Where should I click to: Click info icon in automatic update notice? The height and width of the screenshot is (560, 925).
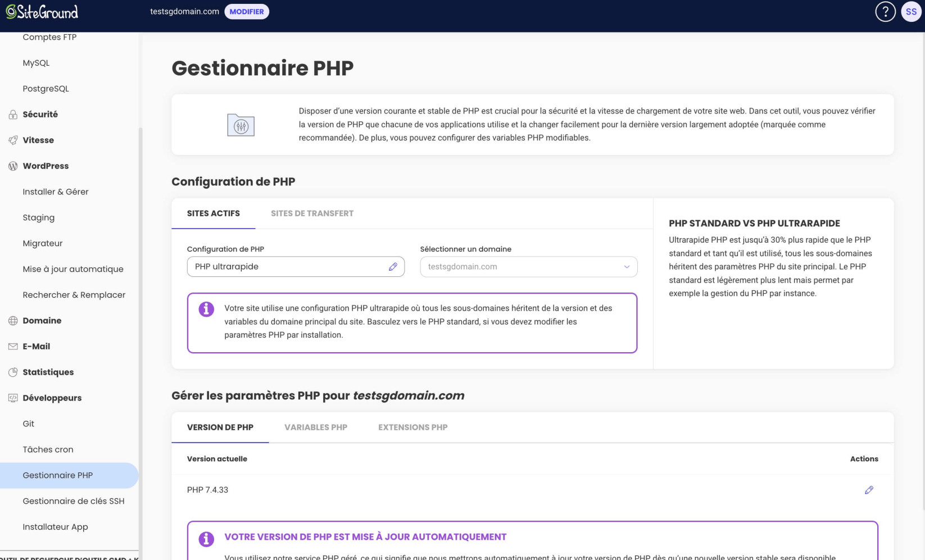(206, 539)
